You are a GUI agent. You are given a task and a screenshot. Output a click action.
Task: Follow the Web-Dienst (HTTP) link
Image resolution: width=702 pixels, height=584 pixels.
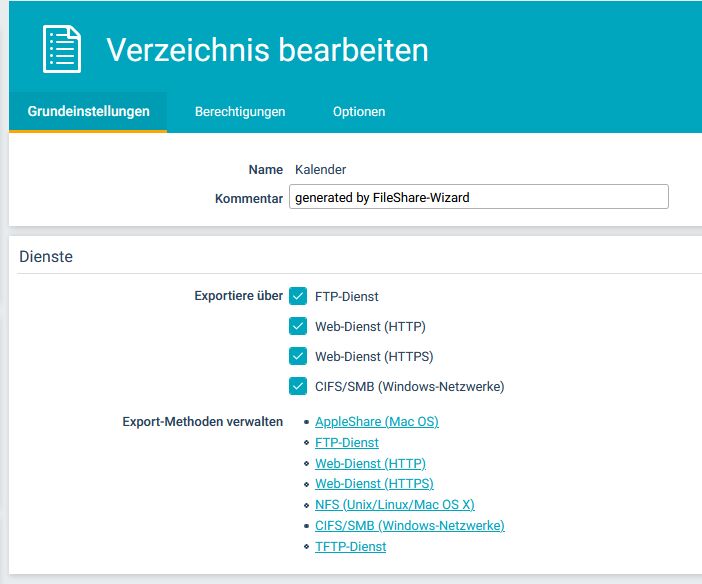pyautogui.click(x=370, y=464)
